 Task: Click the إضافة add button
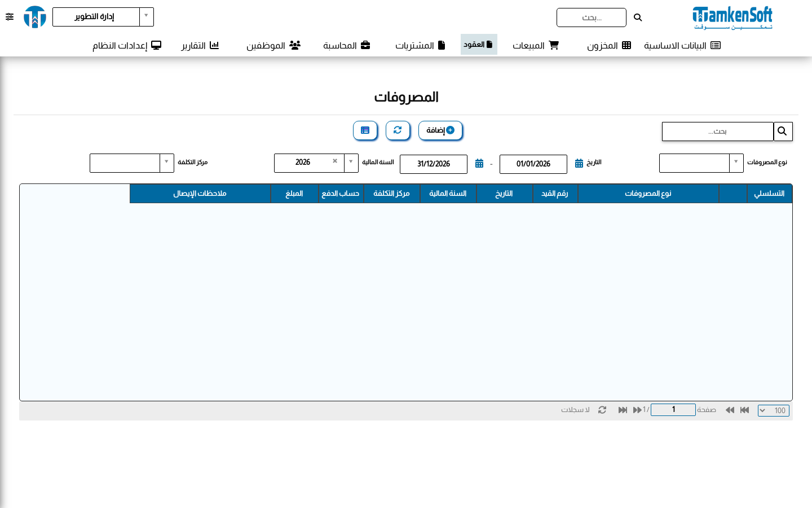click(440, 130)
